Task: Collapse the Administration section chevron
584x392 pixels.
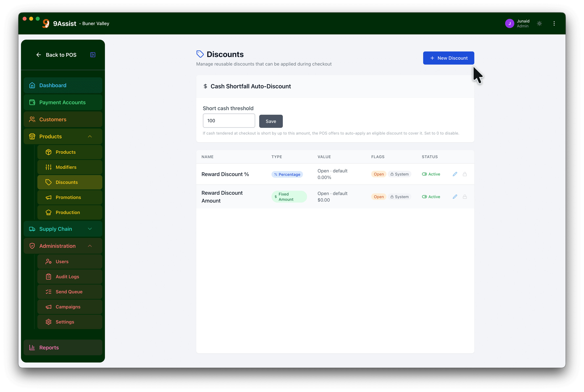Action: (x=90, y=246)
